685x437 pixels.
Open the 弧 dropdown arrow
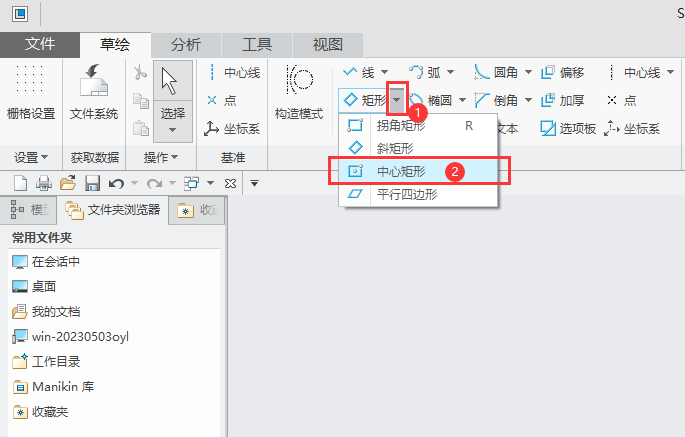click(450, 72)
